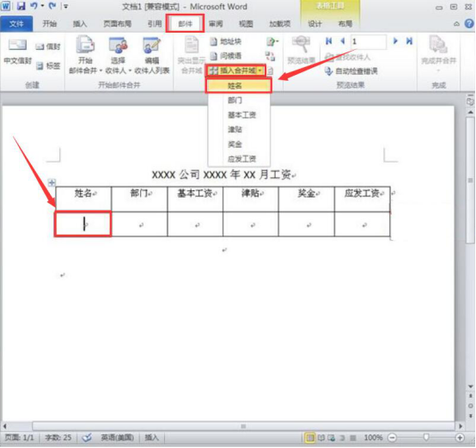Select 津贴 in merge field list
Image resolution: width=476 pixels, height=448 pixels.
click(x=238, y=129)
